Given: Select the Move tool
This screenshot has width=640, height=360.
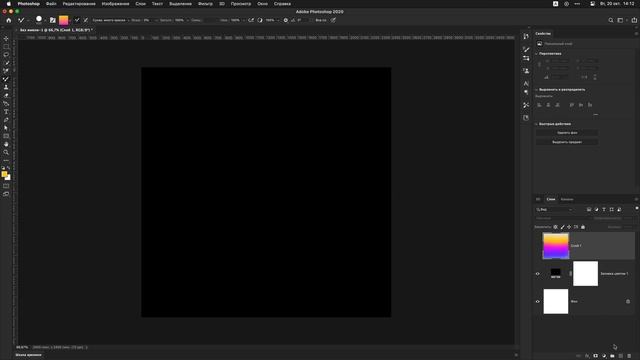Looking at the screenshot, I should coord(6,38).
